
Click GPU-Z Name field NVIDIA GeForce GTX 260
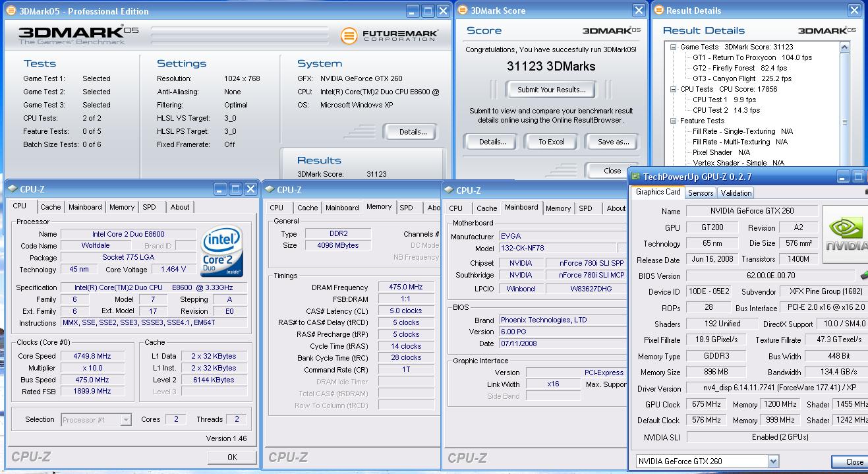pos(751,211)
